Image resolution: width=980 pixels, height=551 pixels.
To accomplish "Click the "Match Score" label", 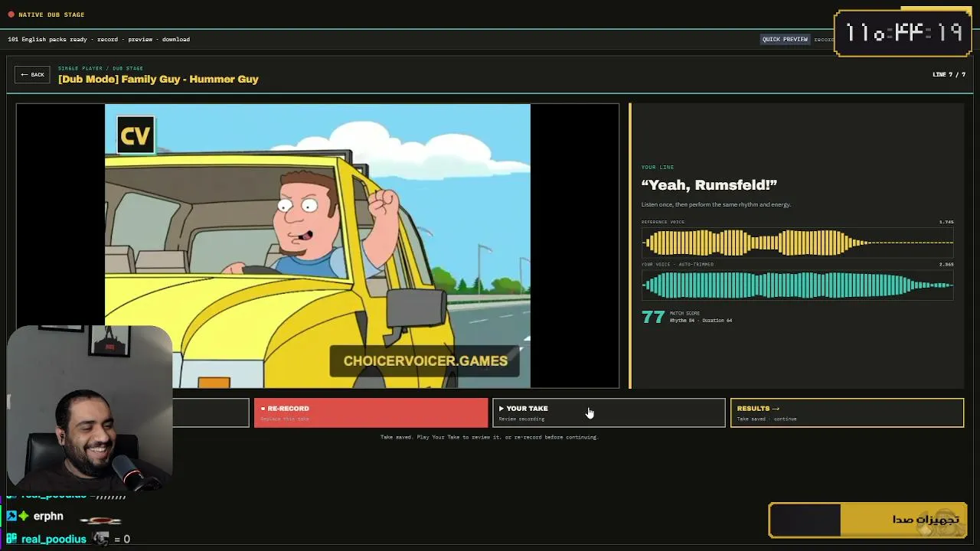I will (x=684, y=313).
